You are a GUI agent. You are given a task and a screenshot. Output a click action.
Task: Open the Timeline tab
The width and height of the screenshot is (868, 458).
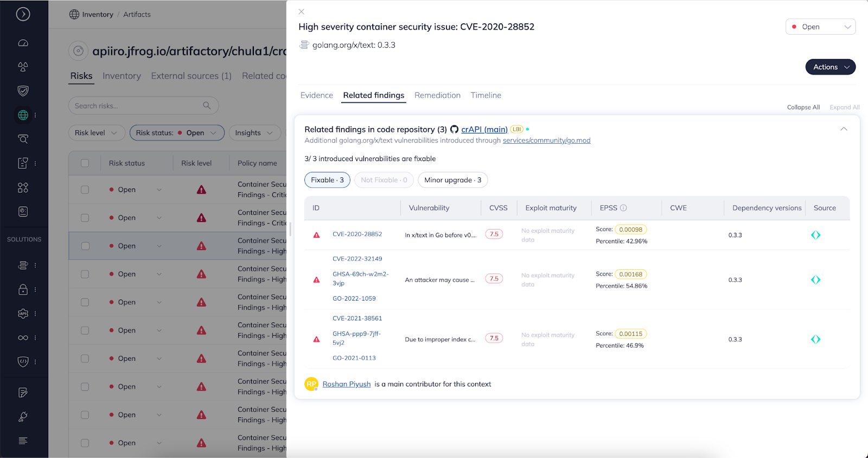[486, 96]
